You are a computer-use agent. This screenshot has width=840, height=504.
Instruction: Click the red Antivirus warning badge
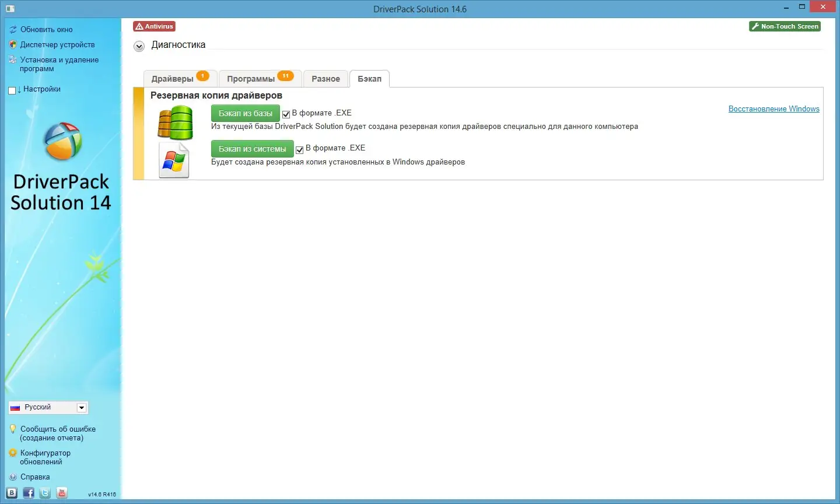click(x=154, y=26)
